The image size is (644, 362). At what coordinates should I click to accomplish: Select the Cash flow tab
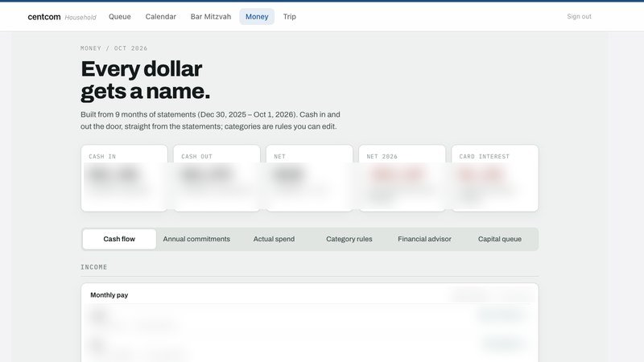click(x=119, y=239)
